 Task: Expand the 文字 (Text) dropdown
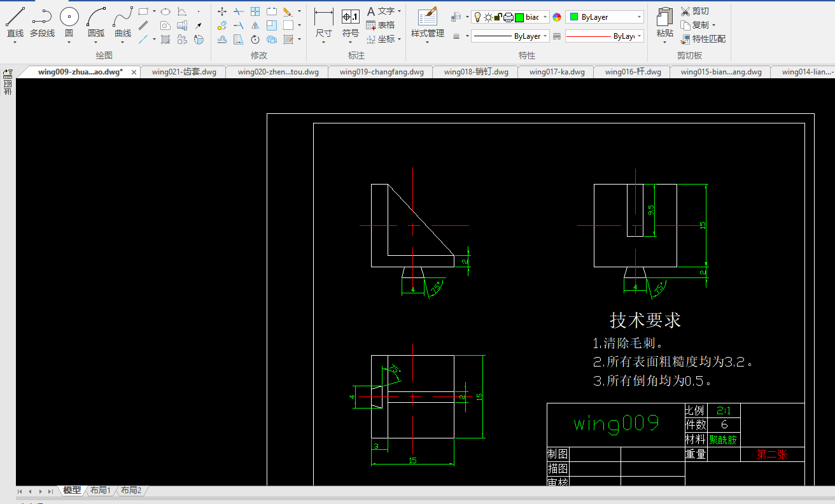point(400,11)
